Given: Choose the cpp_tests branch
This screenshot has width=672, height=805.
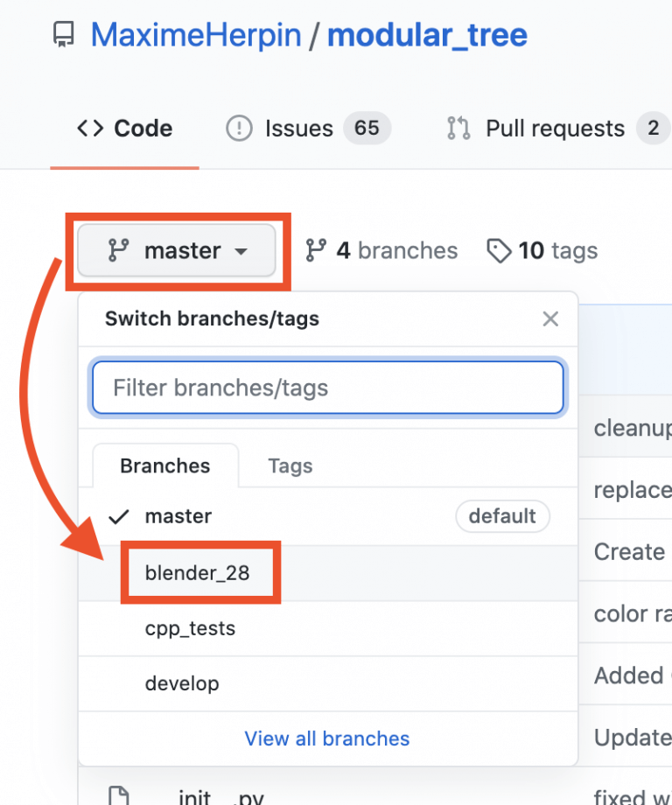Looking at the screenshot, I should (x=190, y=628).
